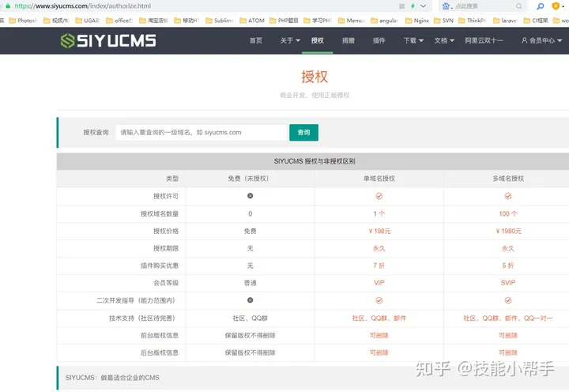Click the 5 折 plugin discount cell
The image size is (569, 392).
[x=508, y=266]
